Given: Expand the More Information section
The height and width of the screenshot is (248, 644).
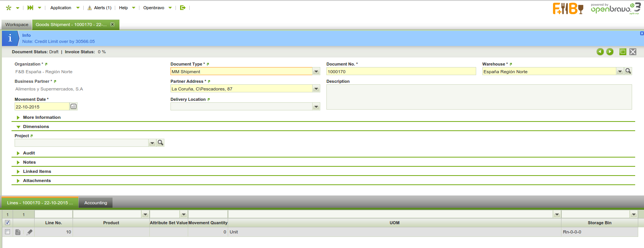Looking at the screenshot, I should click(41, 117).
